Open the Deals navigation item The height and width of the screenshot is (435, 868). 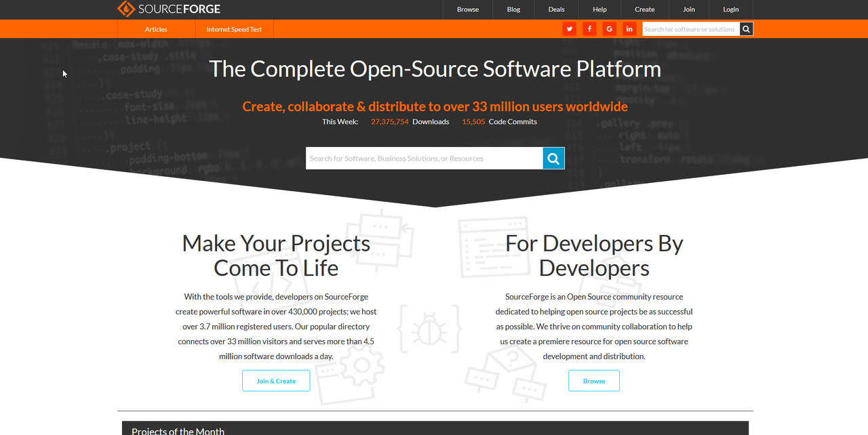(x=556, y=9)
